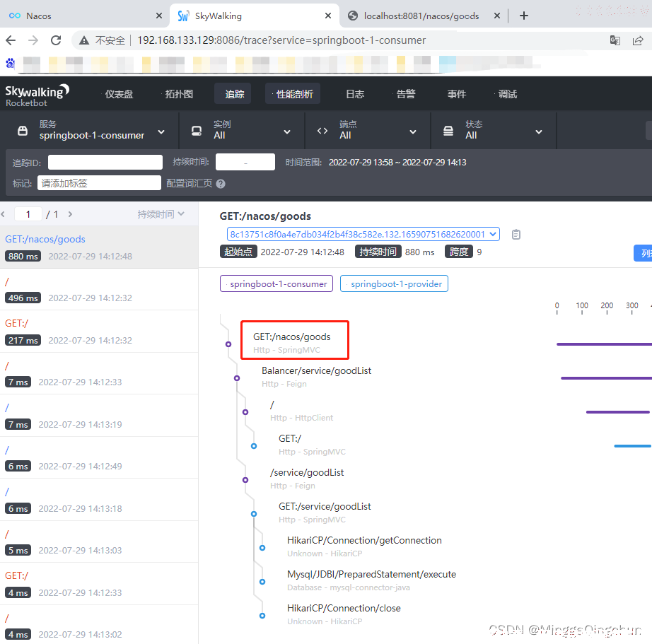Screen dimensions: 652x644
Task: Collapse the GET:/service/goodList span node circle
Action: [254, 514]
